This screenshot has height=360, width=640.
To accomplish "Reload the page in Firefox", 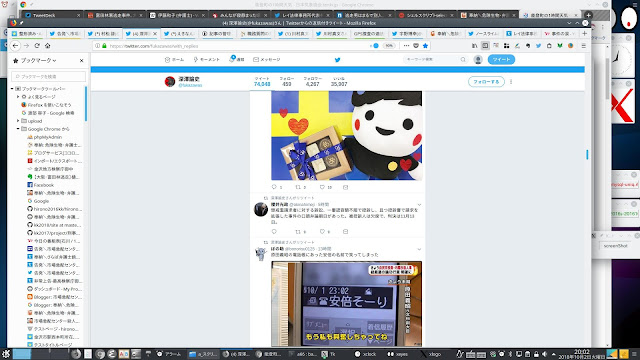I will click(37, 46).
